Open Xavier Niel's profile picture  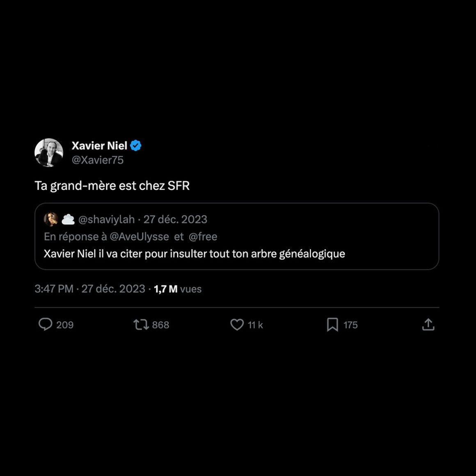pos(49,152)
